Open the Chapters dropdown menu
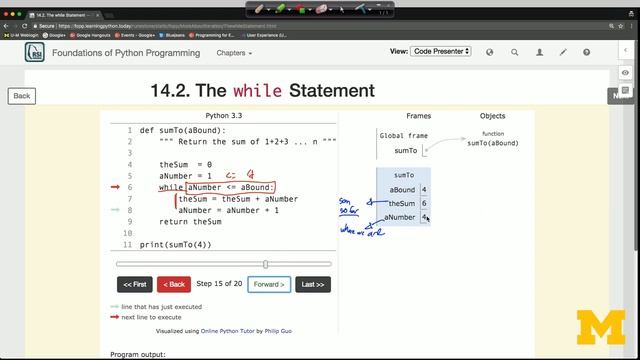640x360 pixels. (x=234, y=53)
